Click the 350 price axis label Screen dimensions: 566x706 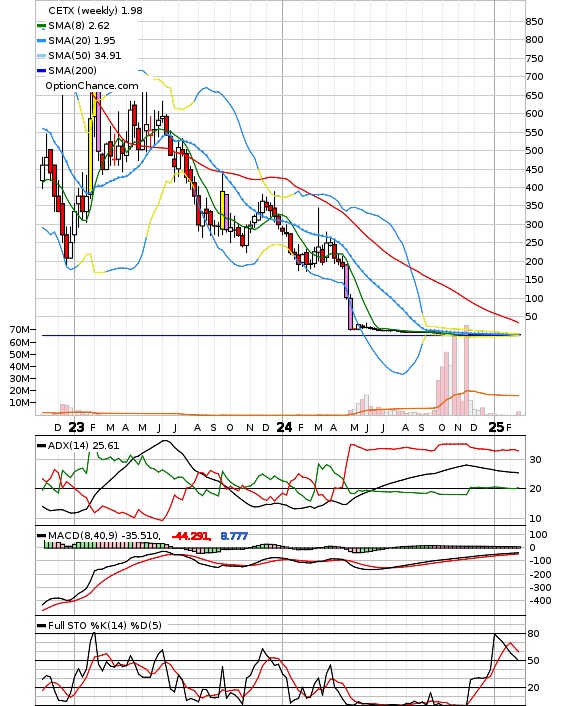(534, 206)
